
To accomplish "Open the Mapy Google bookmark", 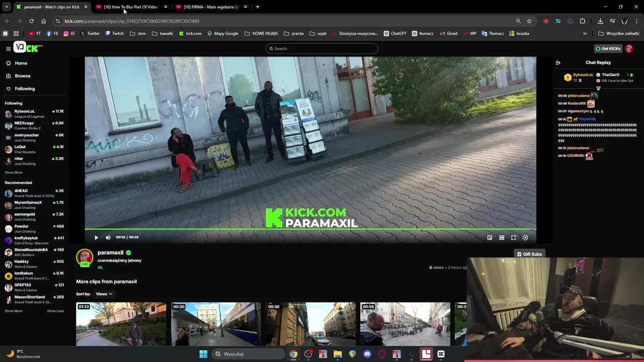I will click(x=223, y=34).
